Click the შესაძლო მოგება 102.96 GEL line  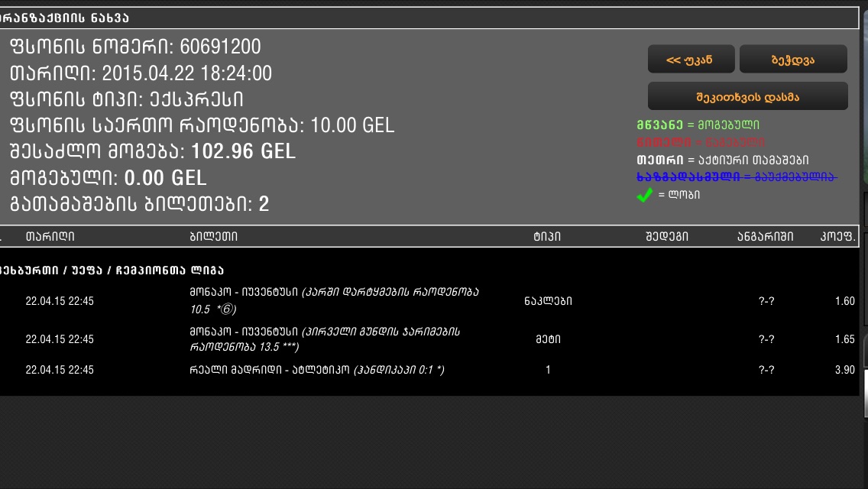[153, 151]
